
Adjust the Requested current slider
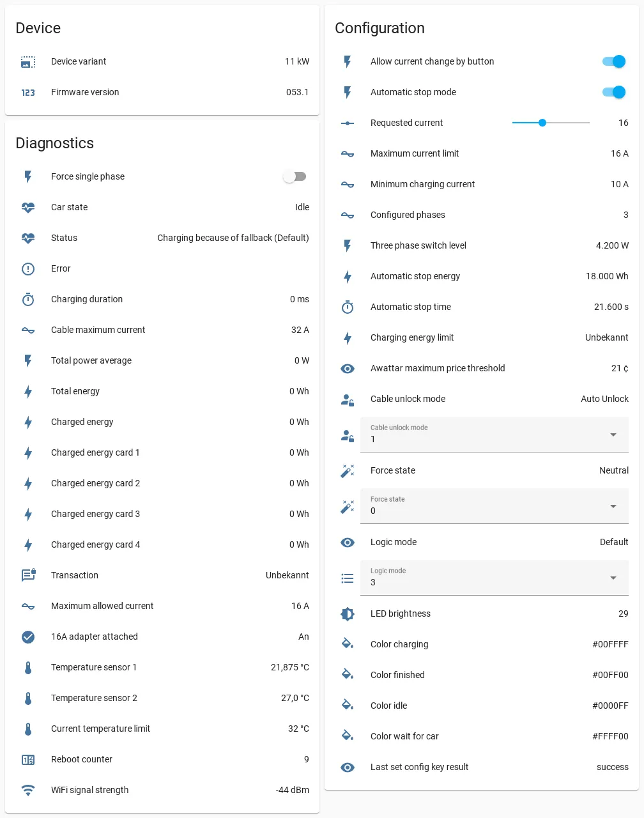551,123
